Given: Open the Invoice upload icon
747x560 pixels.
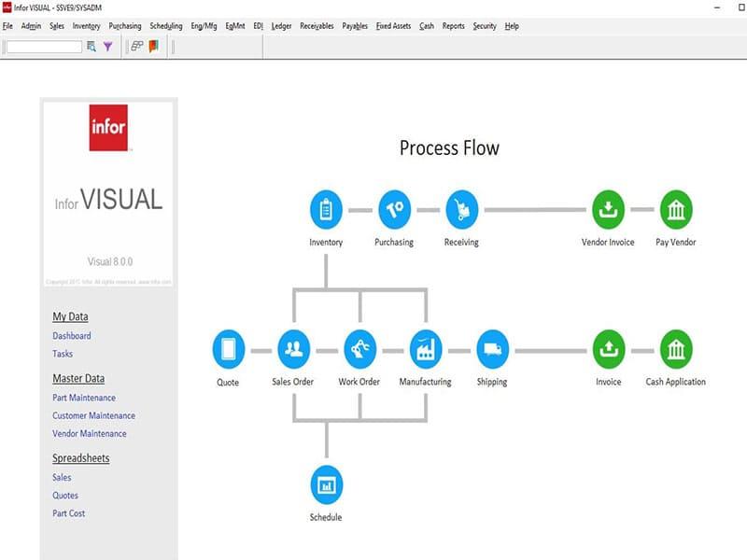Looking at the screenshot, I should [609, 349].
